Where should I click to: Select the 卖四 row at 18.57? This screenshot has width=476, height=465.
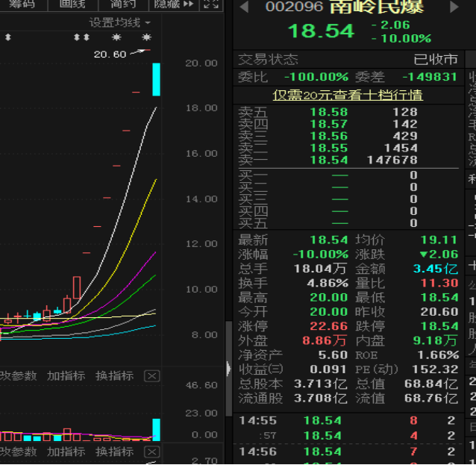click(348, 124)
